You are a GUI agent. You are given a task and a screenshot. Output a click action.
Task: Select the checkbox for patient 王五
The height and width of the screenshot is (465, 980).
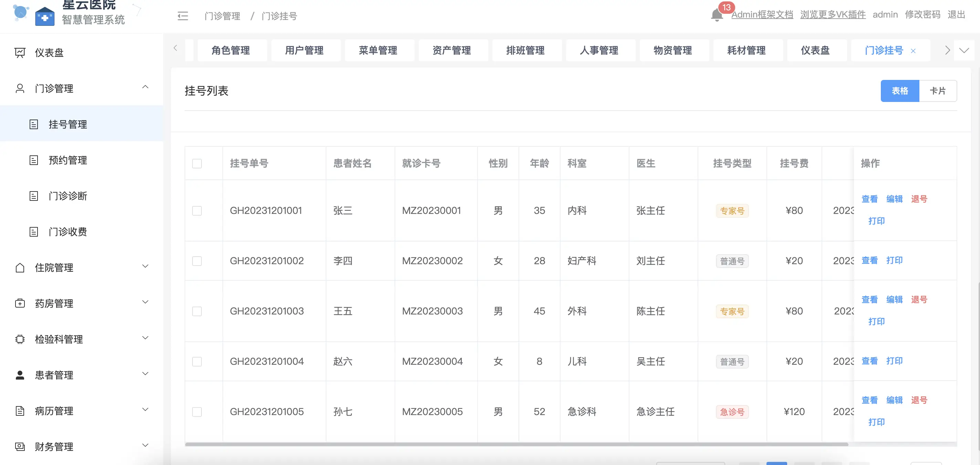(197, 311)
